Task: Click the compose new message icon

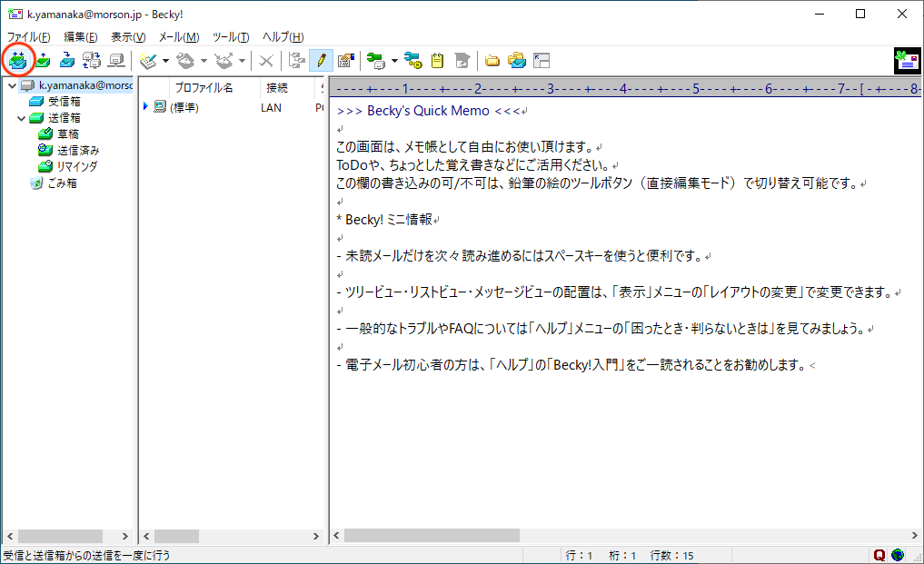Action: click(149, 61)
